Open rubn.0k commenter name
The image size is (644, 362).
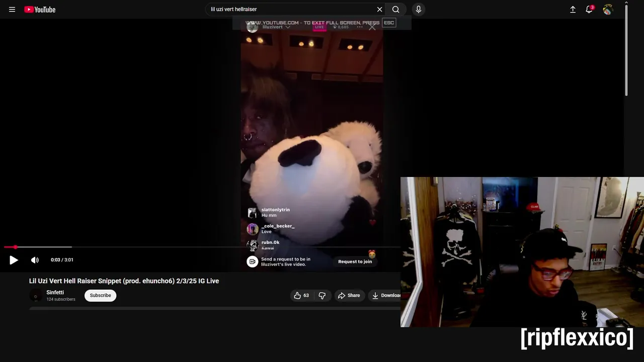click(270, 242)
